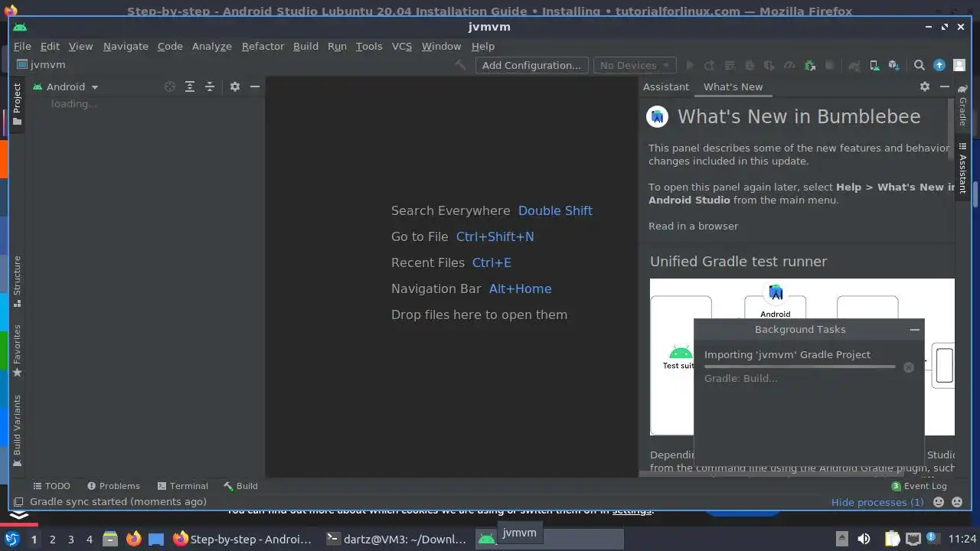The image size is (980, 551).
Task: Click the Run app play icon
Action: point(690,65)
